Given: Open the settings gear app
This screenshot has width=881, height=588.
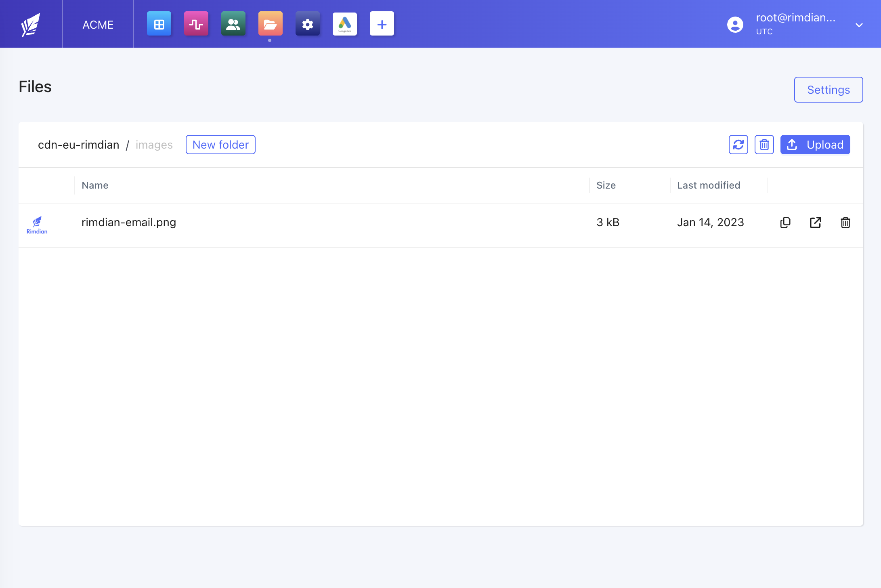Looking at the screenshot, I should tap(307, 24).
